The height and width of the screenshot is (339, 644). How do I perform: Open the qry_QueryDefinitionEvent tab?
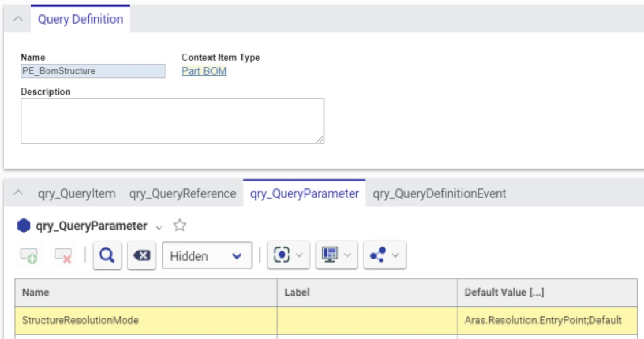439,193
